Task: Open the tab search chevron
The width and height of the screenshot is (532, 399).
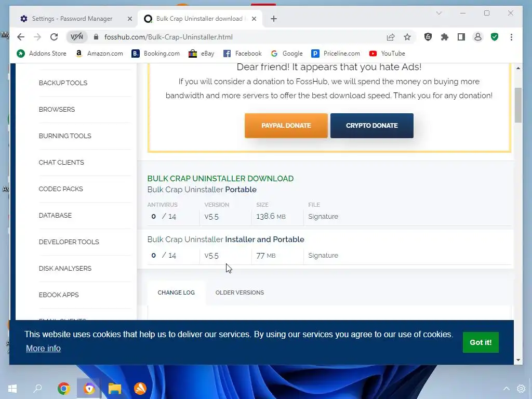Action: 438,13
